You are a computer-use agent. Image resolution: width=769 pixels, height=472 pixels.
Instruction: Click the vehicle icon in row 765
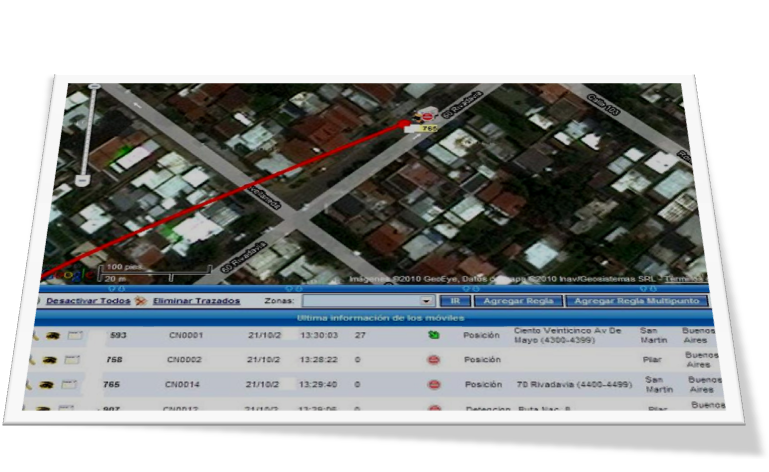pos(46,385)
